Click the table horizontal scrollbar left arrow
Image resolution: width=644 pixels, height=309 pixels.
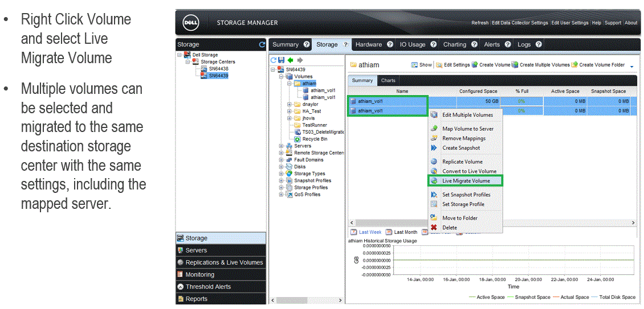click(352, 223)
